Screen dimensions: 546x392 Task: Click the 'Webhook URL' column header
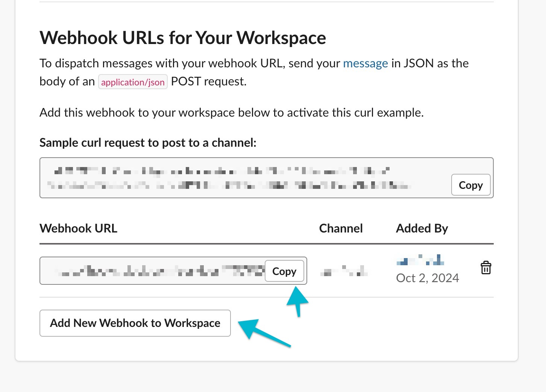pos(79,228)
